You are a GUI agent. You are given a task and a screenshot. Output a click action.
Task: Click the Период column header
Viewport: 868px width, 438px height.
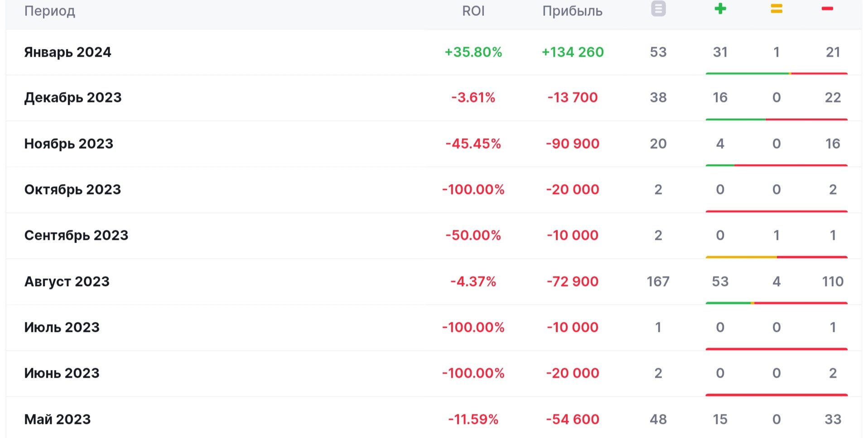click(x=50, y=11)
